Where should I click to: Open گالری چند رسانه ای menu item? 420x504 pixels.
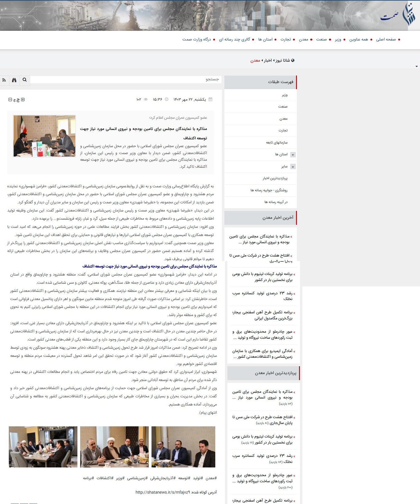click(x=235, y=39)
